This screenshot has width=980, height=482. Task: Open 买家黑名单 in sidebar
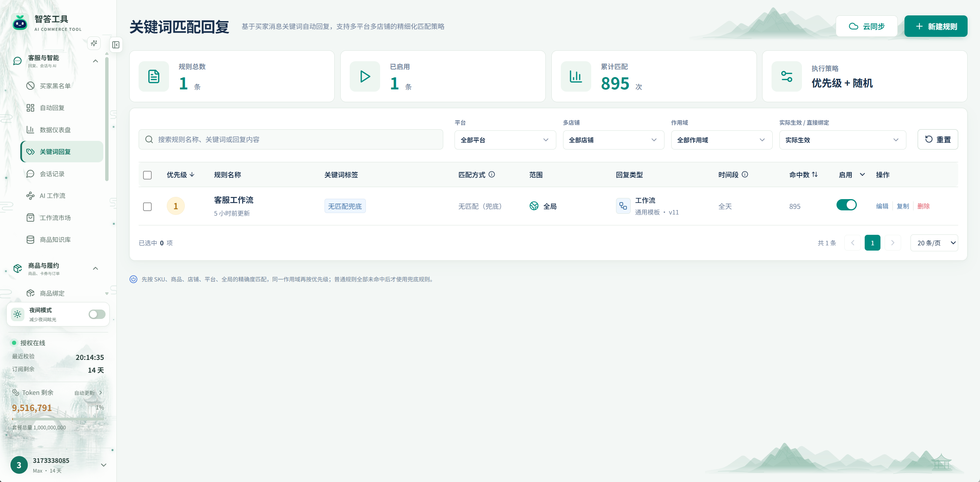coord(62,86)
